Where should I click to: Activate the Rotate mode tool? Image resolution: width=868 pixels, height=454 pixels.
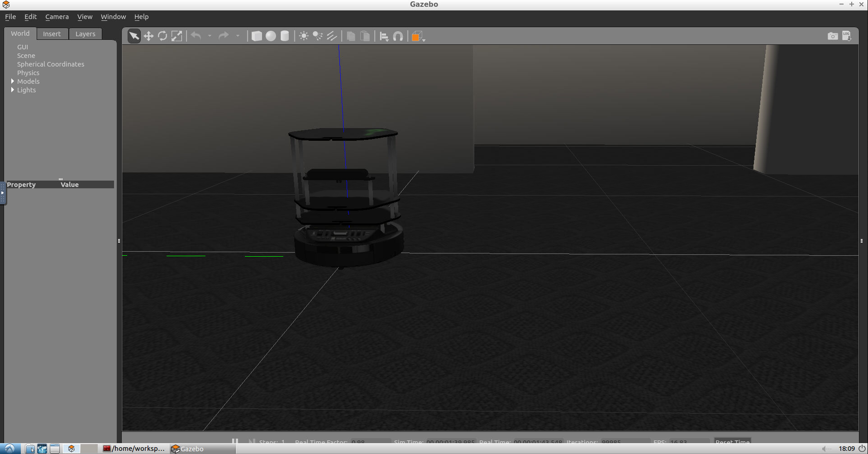pyautogui.click(x=162, y=36)
